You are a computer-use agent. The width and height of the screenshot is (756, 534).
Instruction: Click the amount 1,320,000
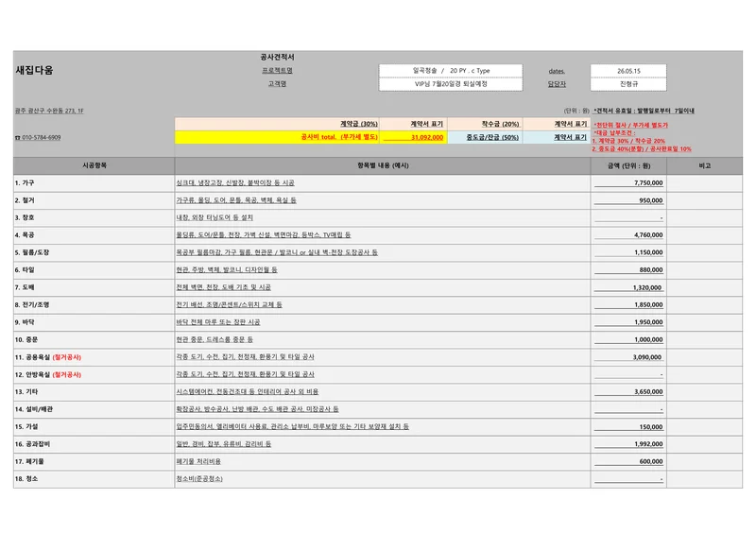tap(647, 288)
